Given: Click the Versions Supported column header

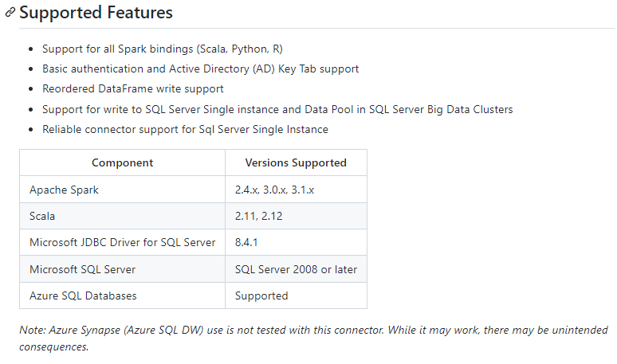Looking at the screenshot, I should pos(295,162).
